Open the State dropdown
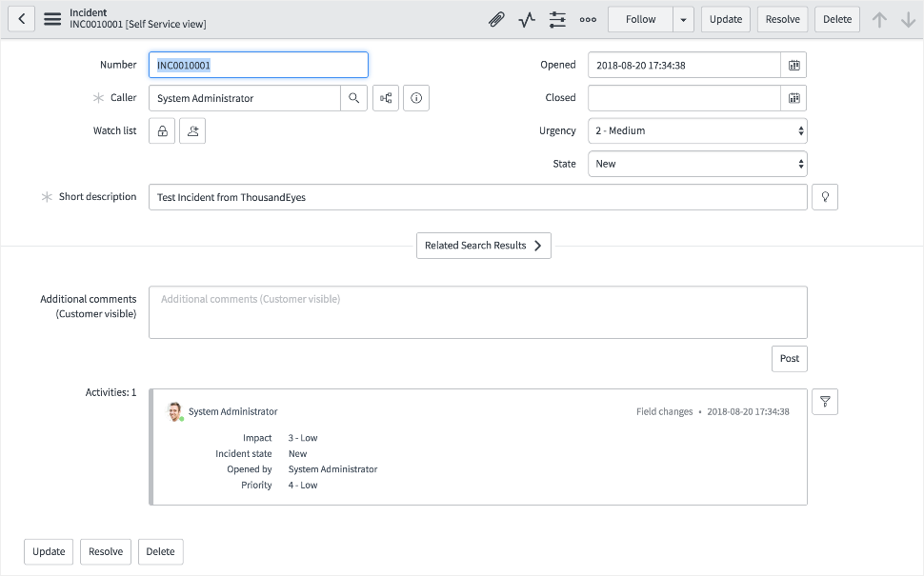 click(697, 164)
